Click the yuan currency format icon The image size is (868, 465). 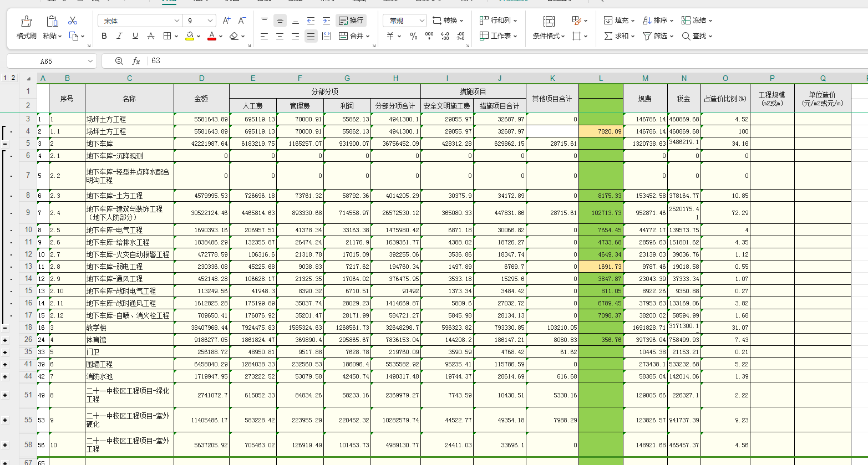point(390,36)
